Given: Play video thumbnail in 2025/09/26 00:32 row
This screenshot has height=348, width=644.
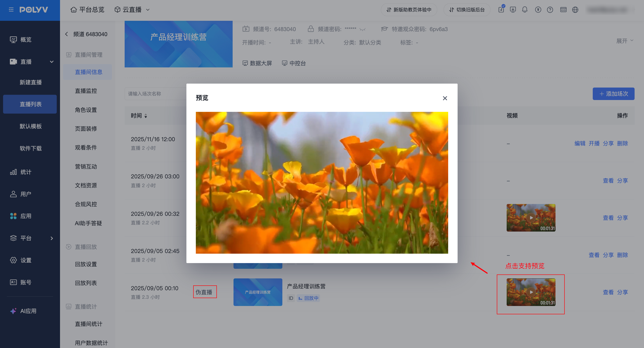Looking at the screenshot, I should click(x=531, y=218).
